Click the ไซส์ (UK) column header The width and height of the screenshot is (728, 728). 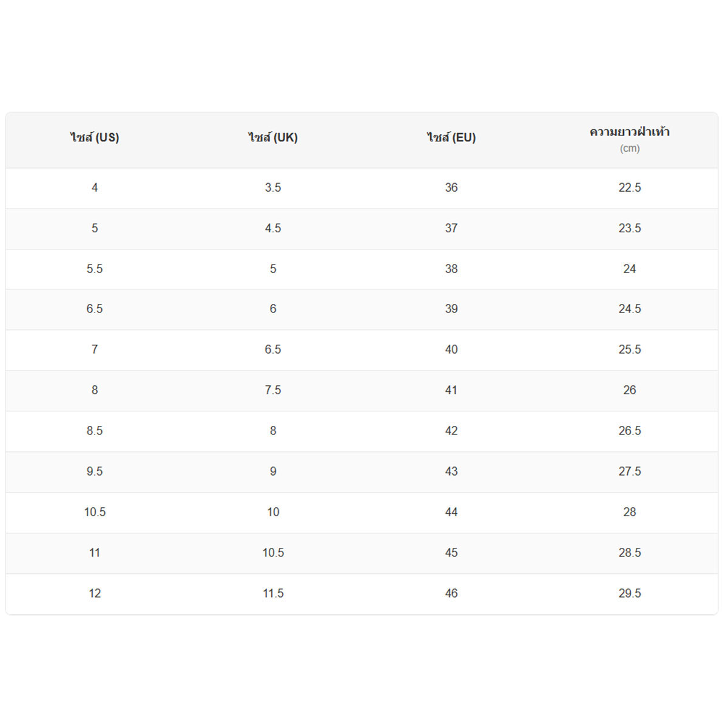point(273,140)
